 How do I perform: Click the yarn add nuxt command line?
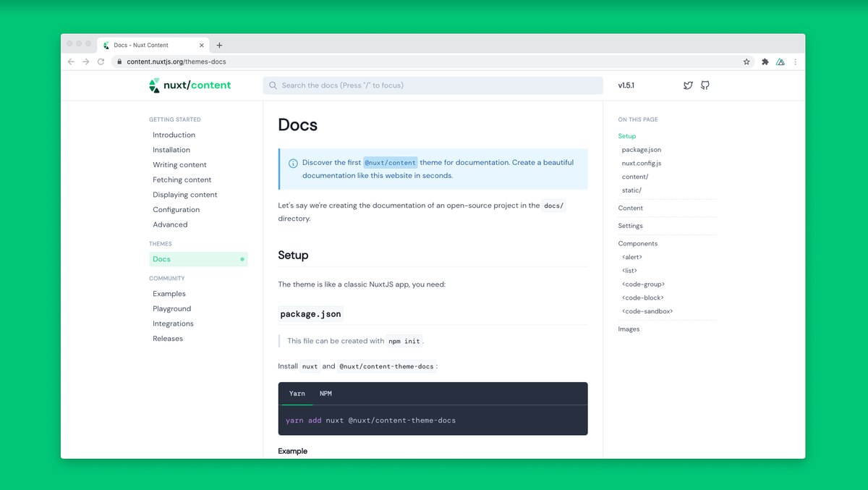370,421
